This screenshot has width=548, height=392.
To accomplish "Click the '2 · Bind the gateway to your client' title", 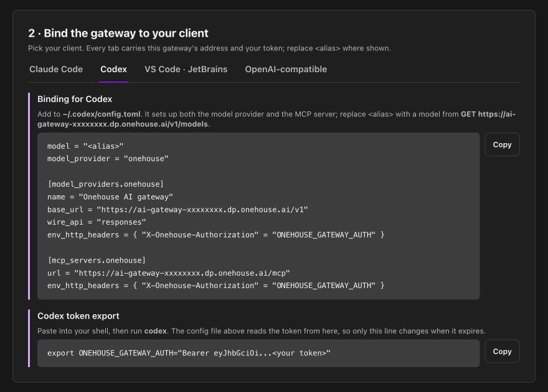I will coord(118,33).
